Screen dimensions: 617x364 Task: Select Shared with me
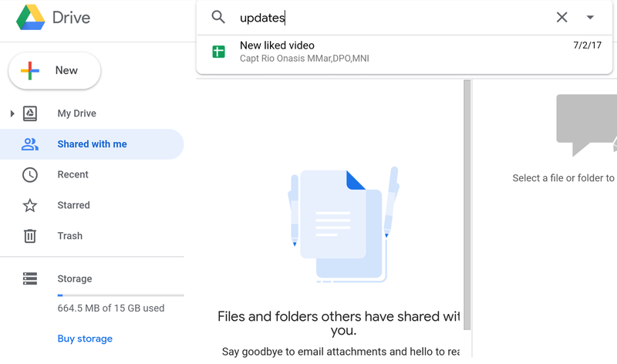coord(92,144)
